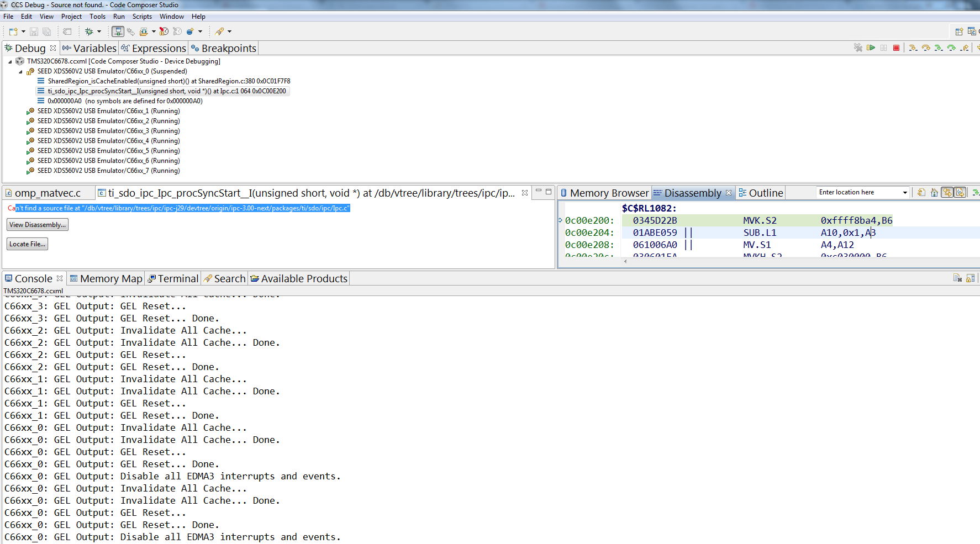Screen dimensions: 980x544
Task: Switch to the Memory Map tab
Action: (106, 278)
